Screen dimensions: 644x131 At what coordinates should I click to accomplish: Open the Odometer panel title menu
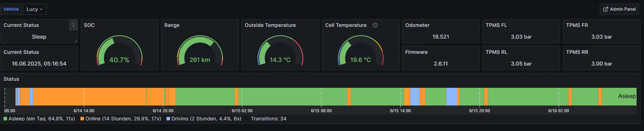[x=417, y=25]
